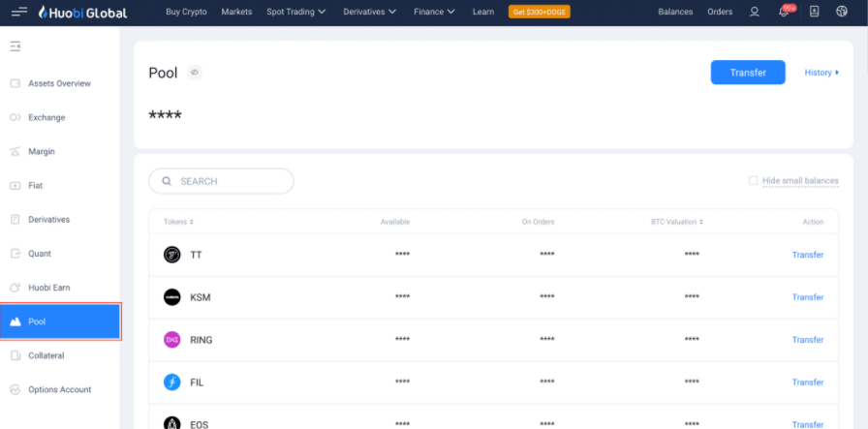The height and width of the screenshot is (429, 868).
Task: Click the On Orders column header
Action: pos(538,222)
